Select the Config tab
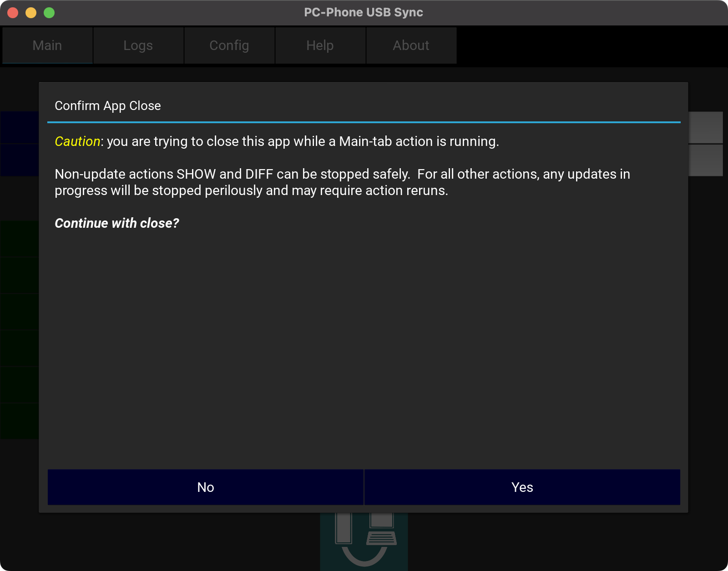Viewport: 728px width, 571px height. click(229, 45)
